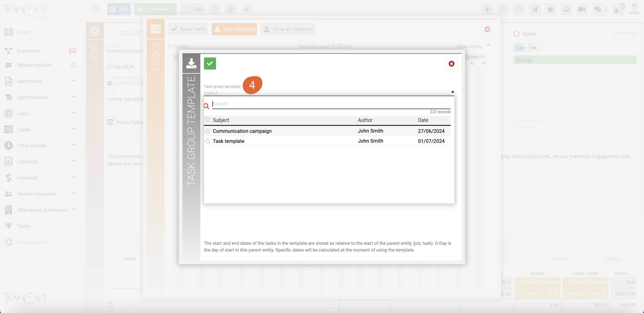Click the Human resources people icon

click(x=8, y=194)
